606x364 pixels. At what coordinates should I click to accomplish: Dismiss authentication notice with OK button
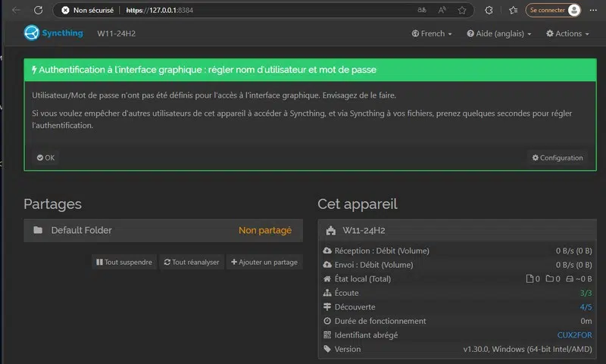point(45,157)
